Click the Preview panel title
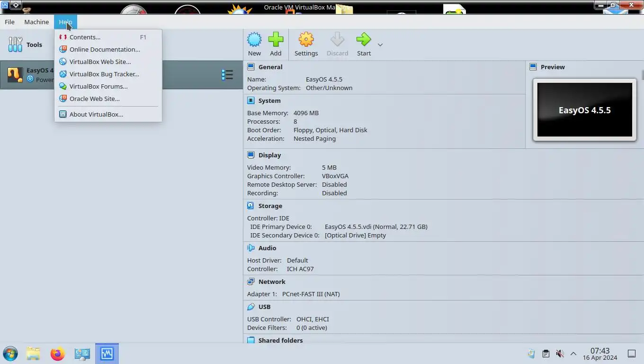644x364 pixels. 553,67
